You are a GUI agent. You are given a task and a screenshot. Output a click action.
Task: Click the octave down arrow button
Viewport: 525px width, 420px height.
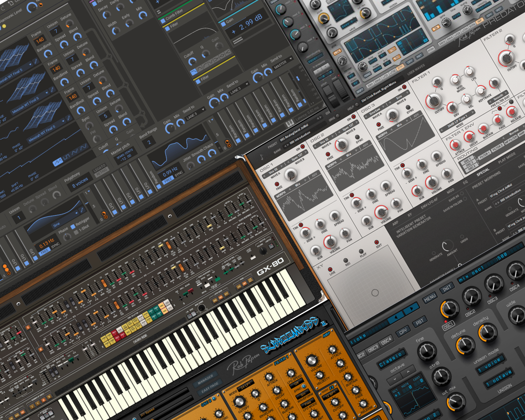(x=395, y=380)
